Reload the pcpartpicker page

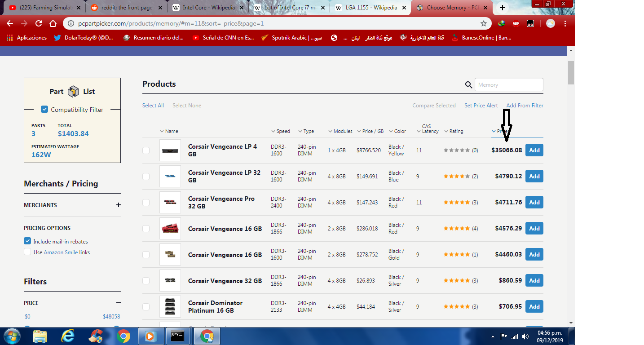click(39, 23)
